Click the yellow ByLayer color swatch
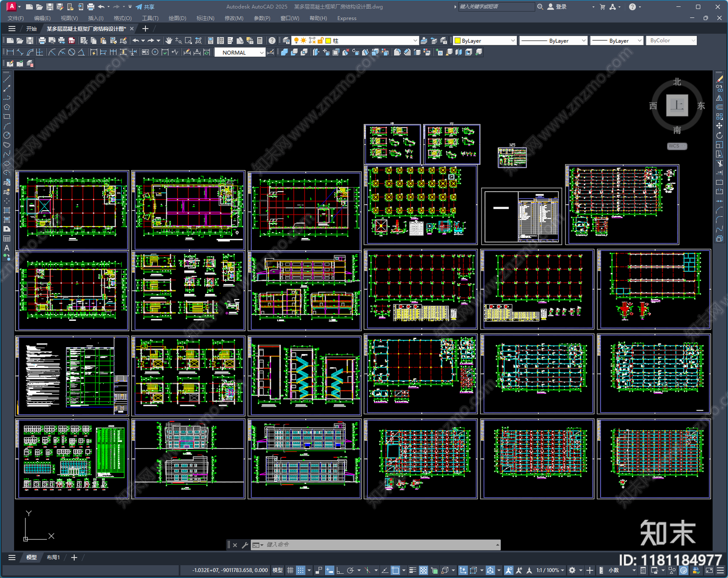 (x=458, y=41)
